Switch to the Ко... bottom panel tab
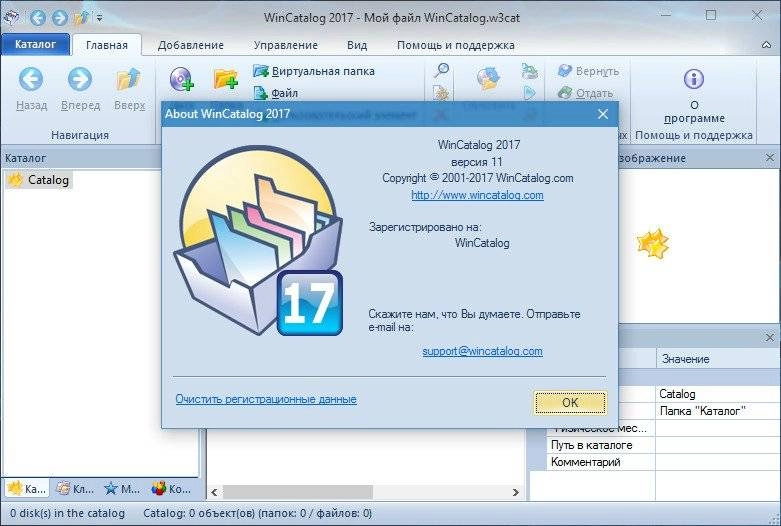Image resolution: width=781 pixels, height=526 pixels. [x=170, y=489]
